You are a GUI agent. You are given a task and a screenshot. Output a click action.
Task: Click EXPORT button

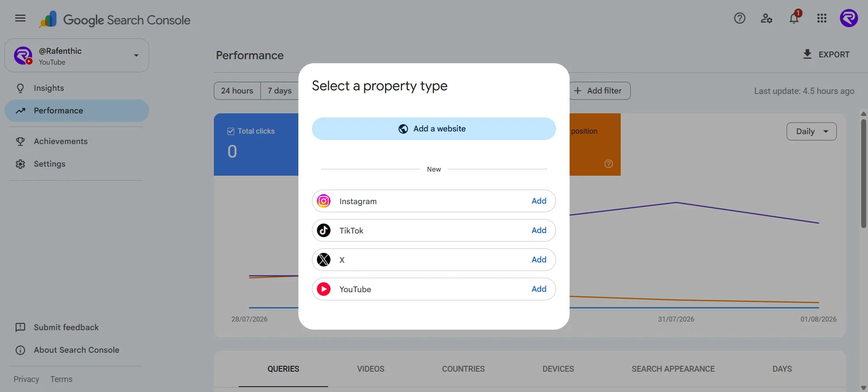(826, 55)
